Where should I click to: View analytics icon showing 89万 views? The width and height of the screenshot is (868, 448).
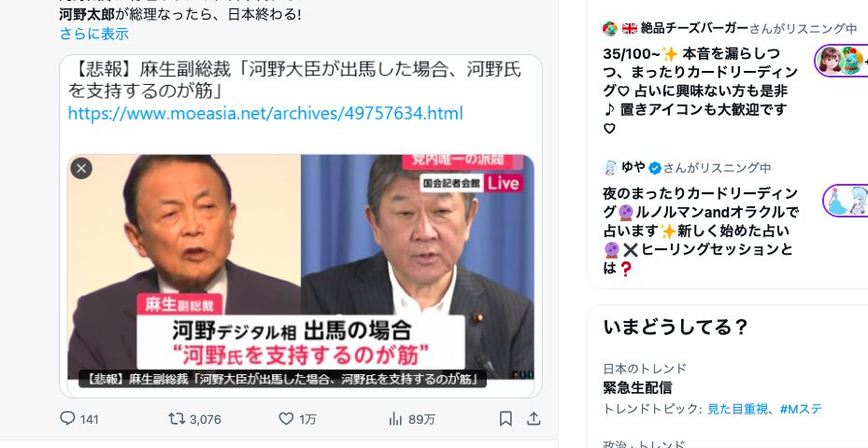(395, 419)
